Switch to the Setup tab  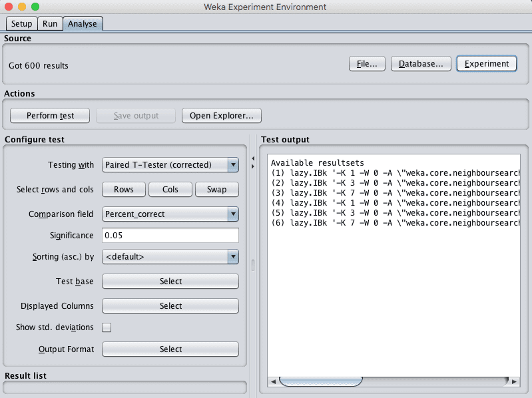22,24
